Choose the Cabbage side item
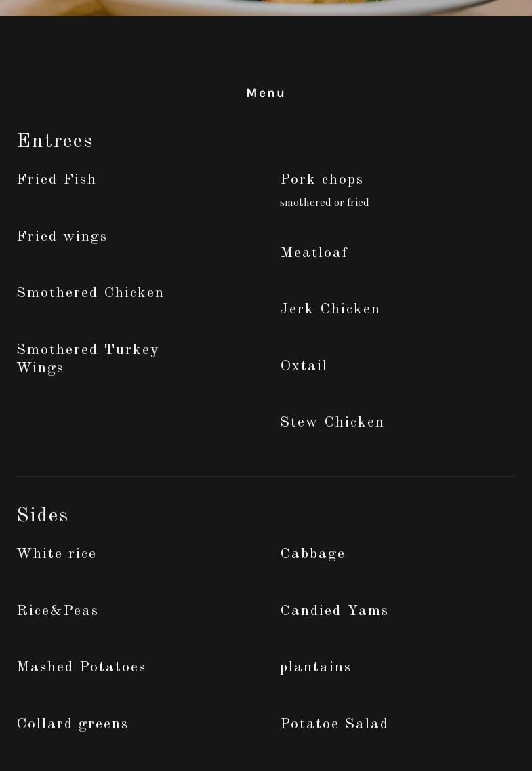The height and width of the screenshot is (771, 532). pyautogui.click(x=312, y=555)
